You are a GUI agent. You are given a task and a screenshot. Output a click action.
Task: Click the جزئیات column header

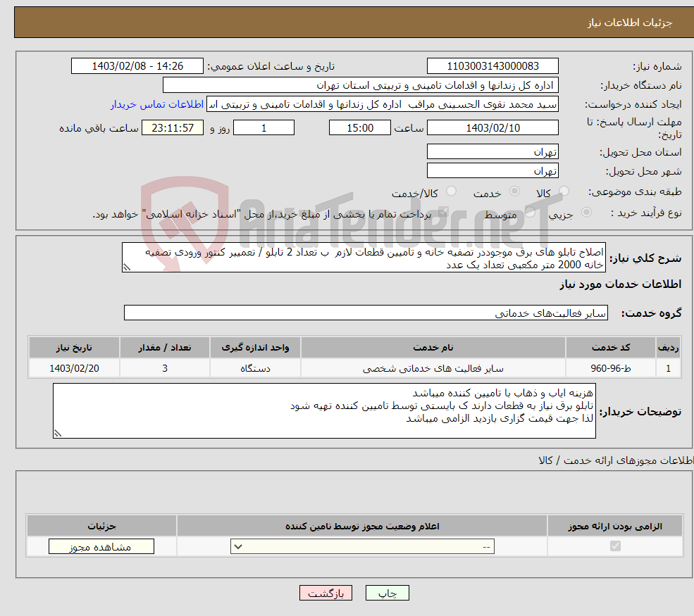pyautogui.click(x=101, y=526)
